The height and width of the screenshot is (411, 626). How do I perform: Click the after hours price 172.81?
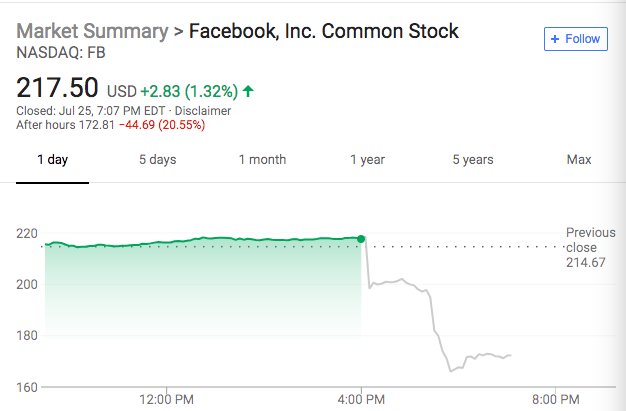(97, 124)
